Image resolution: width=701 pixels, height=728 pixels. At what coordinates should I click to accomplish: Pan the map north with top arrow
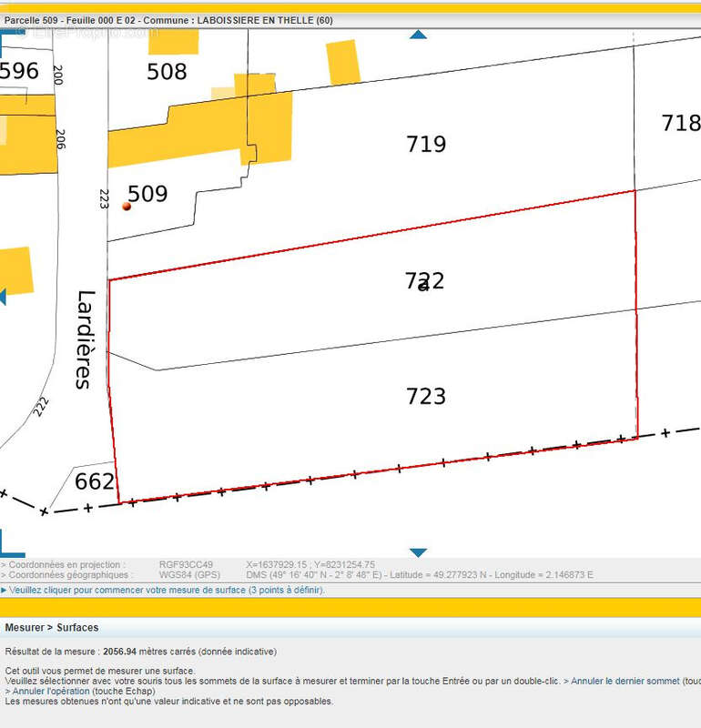tap(418, 35)
